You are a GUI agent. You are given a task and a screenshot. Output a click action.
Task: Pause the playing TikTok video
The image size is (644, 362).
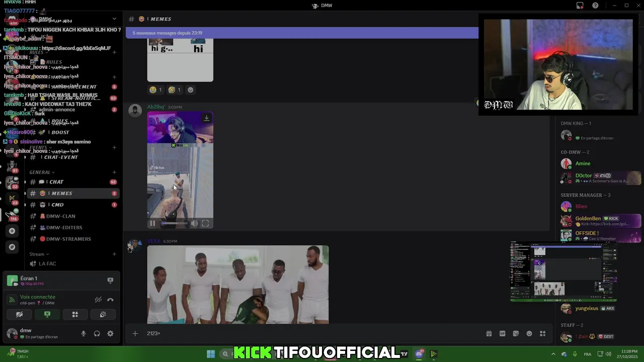point(152,223)
